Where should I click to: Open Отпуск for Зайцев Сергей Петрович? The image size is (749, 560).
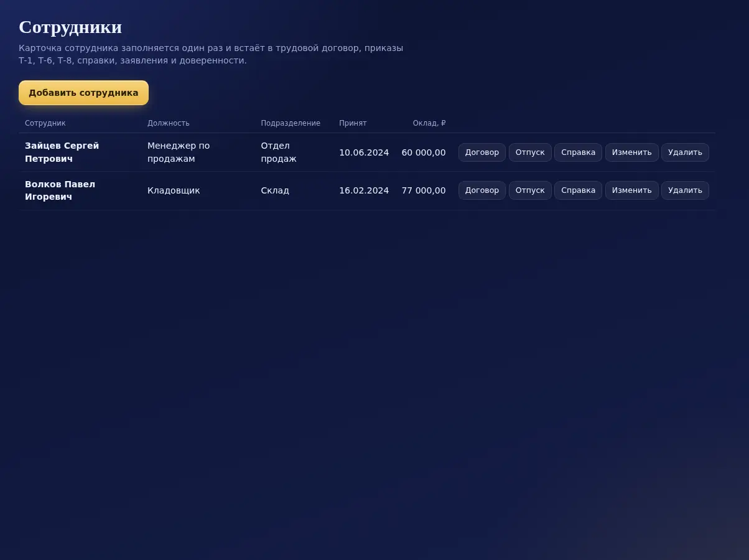pyautogui.click(x=530, y=152)
